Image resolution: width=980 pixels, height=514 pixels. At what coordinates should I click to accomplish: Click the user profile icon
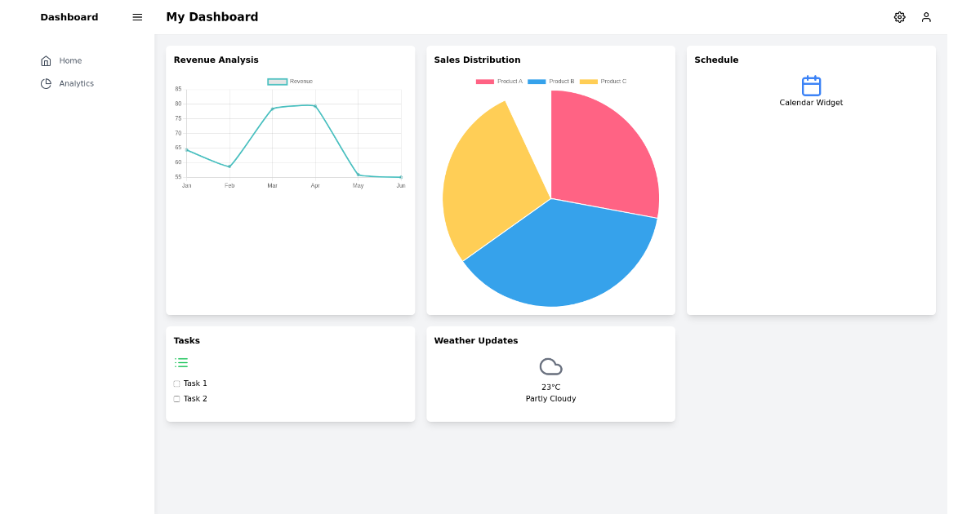[x=926, y=17]
